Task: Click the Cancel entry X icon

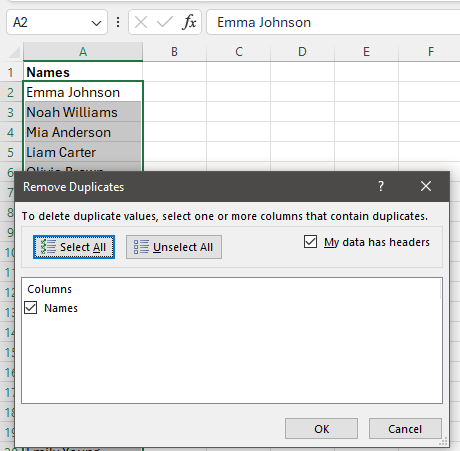Action: 141,22
